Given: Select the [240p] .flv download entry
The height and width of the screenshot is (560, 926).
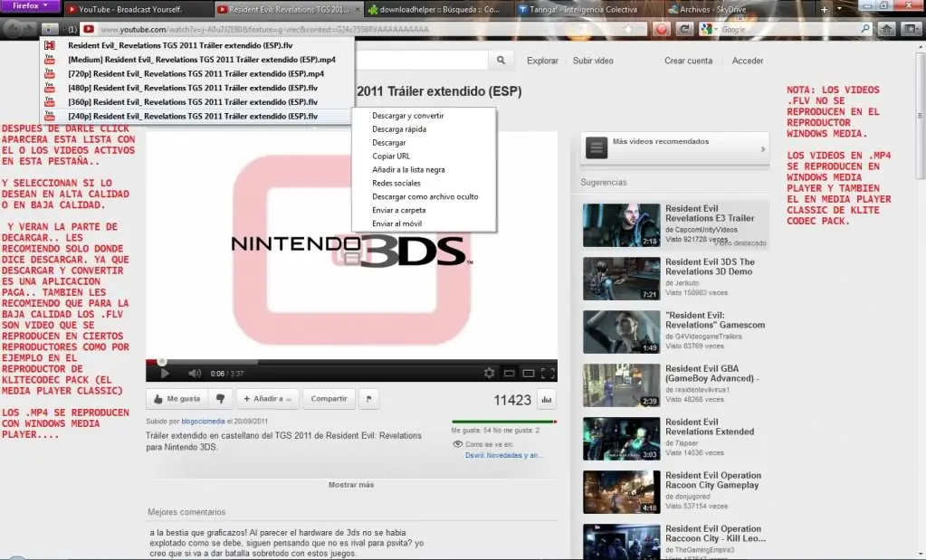Looking at the screenshot, I should 197,116.
